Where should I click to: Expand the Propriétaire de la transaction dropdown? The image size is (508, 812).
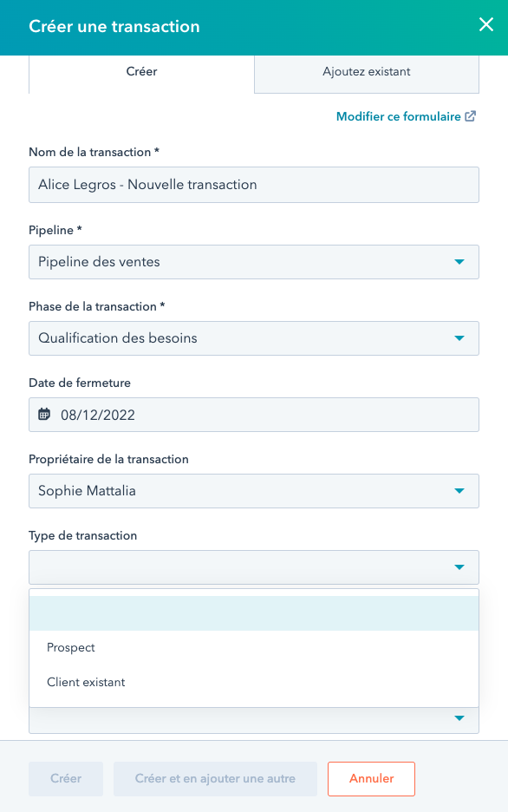tap(459, 491)
